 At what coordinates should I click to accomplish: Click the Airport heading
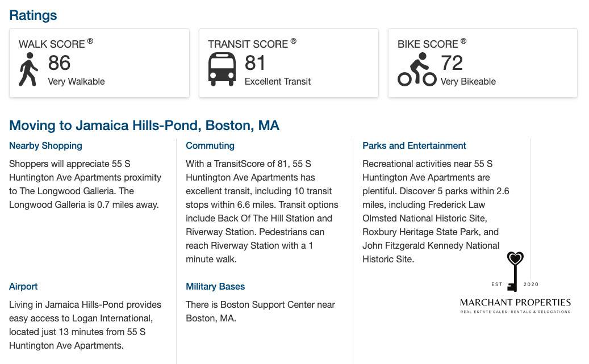(23, 287)
